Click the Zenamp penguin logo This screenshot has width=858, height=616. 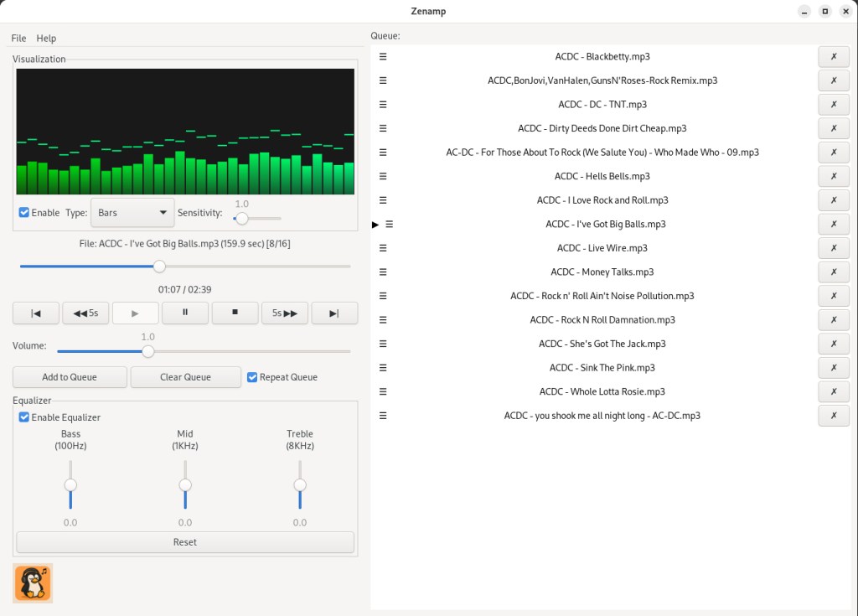(x=33, y=583)
